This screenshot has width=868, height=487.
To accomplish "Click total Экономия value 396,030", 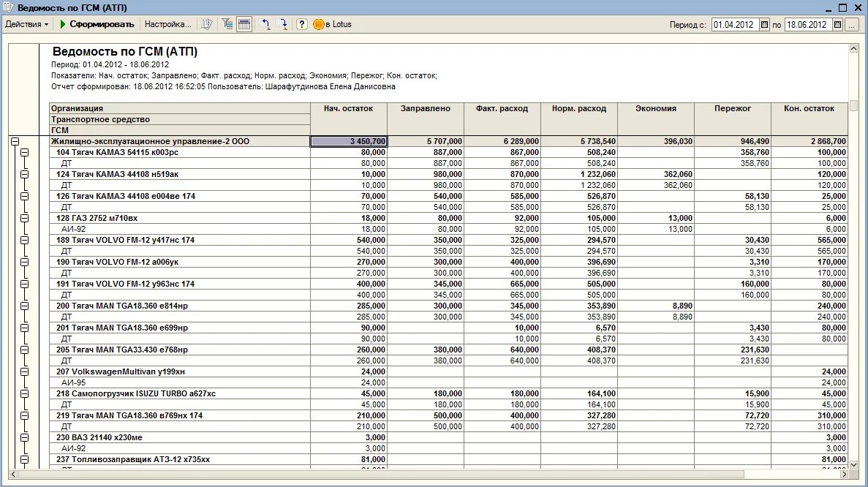I will (656, 142).
